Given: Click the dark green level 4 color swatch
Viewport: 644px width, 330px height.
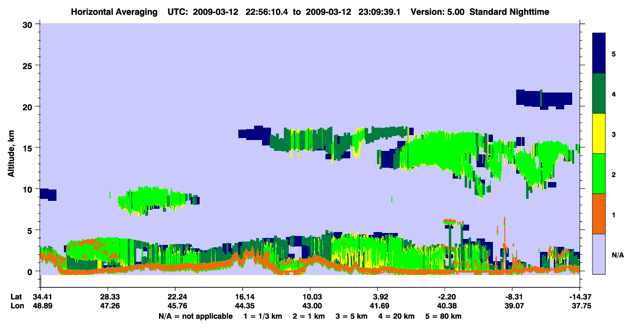Looking at the screenshot, I should (x=599, y=94).
